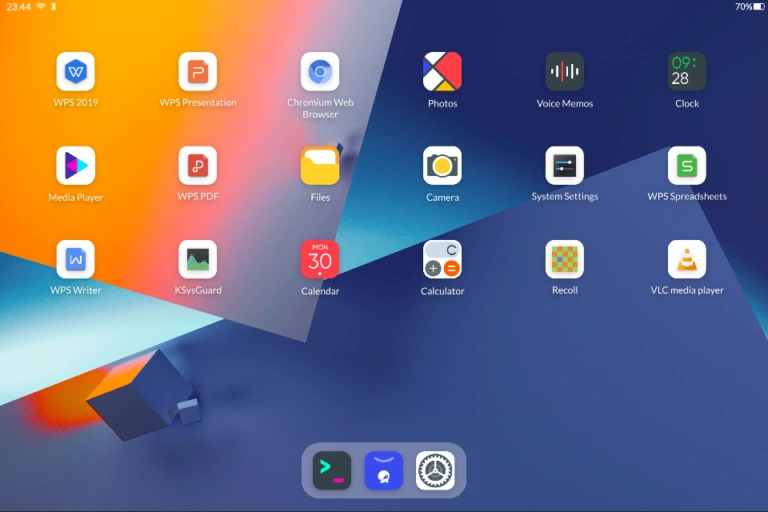Open WPS Writer

tap(75, 259)
